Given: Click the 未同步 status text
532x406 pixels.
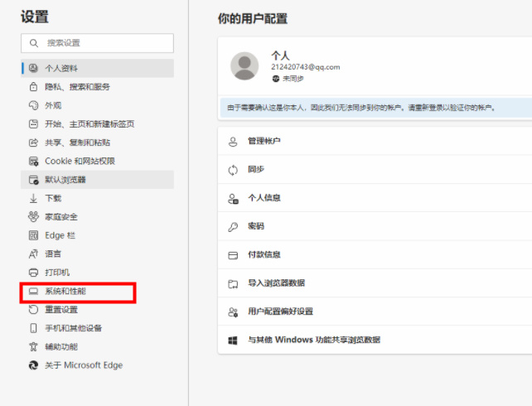Looking at the screenshot, I should coord(293,79).
